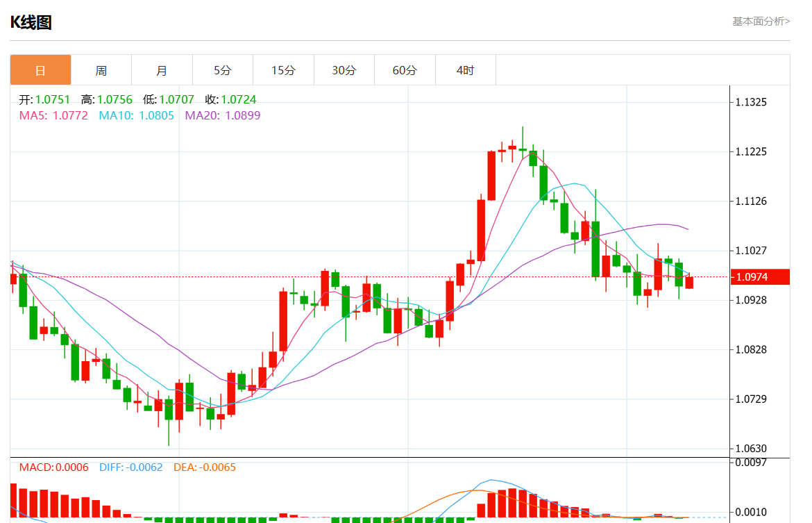Click the red 1.0974 current price label
The width and height of the screenshot is (812, 523).
point(760,277)
